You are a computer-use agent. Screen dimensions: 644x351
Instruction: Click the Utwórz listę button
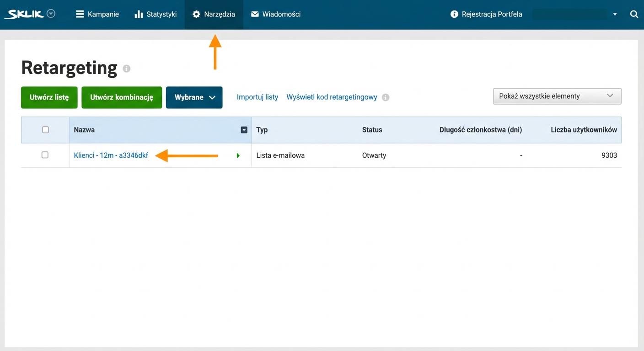pos(49,97)
